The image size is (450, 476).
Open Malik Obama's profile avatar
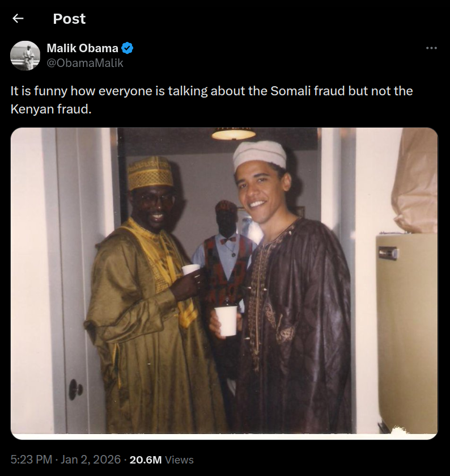pos(25,56)
